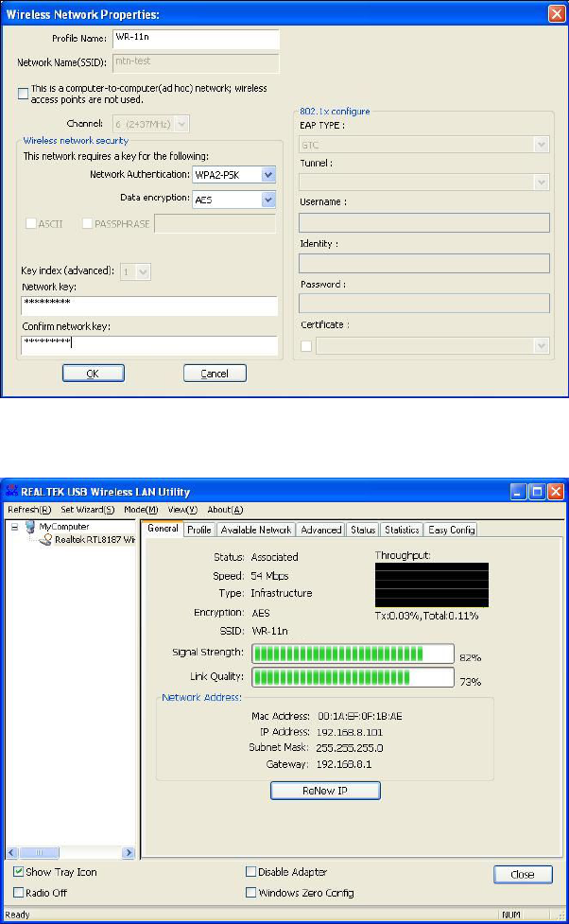Click the Identity field

tap(424, 263)
